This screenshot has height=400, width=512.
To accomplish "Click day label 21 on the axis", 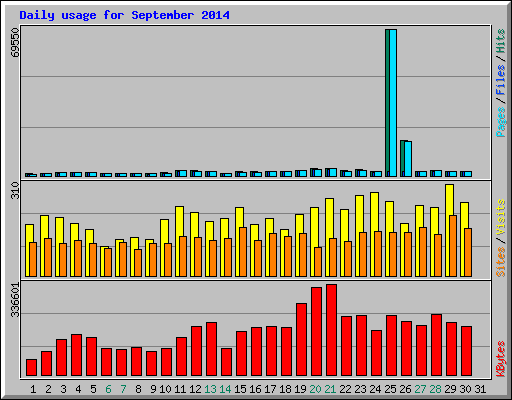I will coord(330,389).
